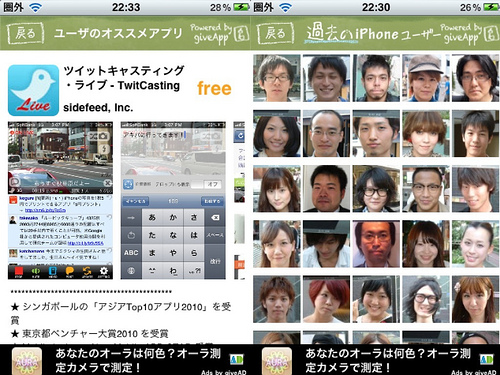This screenshot has height=375, width=500.
Task: Tap the TwitCasting Live bird app icon
Action: (33, 90)
